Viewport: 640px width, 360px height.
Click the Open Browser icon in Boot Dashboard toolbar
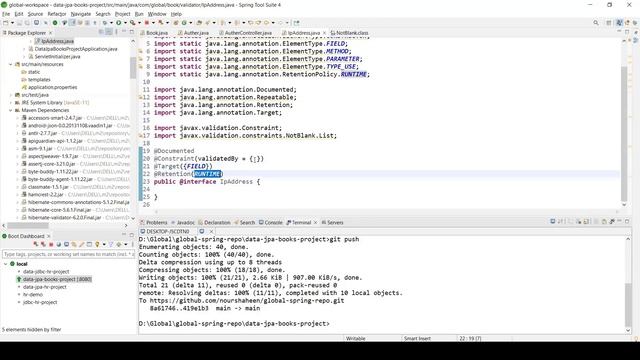[x=59, y=244]
